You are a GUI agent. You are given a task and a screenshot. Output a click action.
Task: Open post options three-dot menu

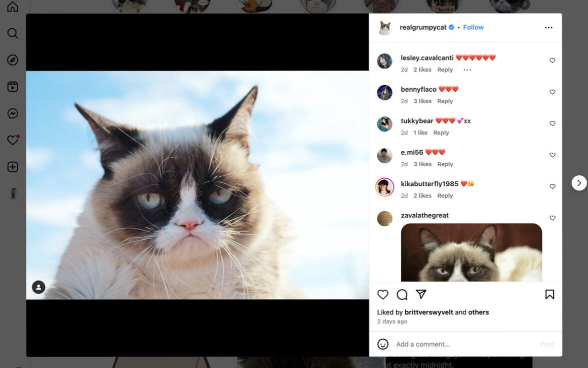coord(548,28)
